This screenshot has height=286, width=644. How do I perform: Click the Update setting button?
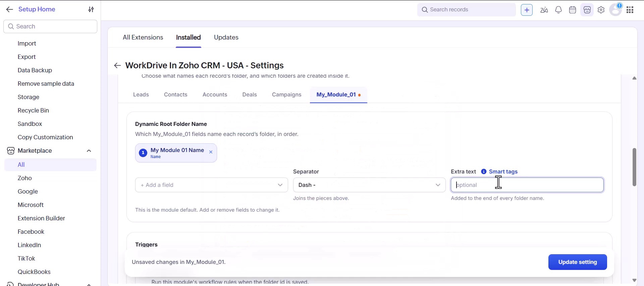coord(578,262)
